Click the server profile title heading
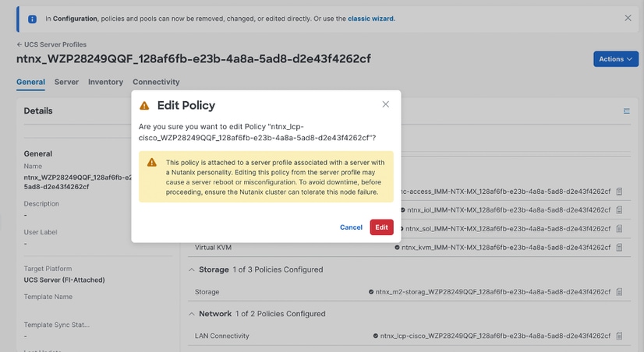Viewport: 644px width, 352px height. (193, 59)
